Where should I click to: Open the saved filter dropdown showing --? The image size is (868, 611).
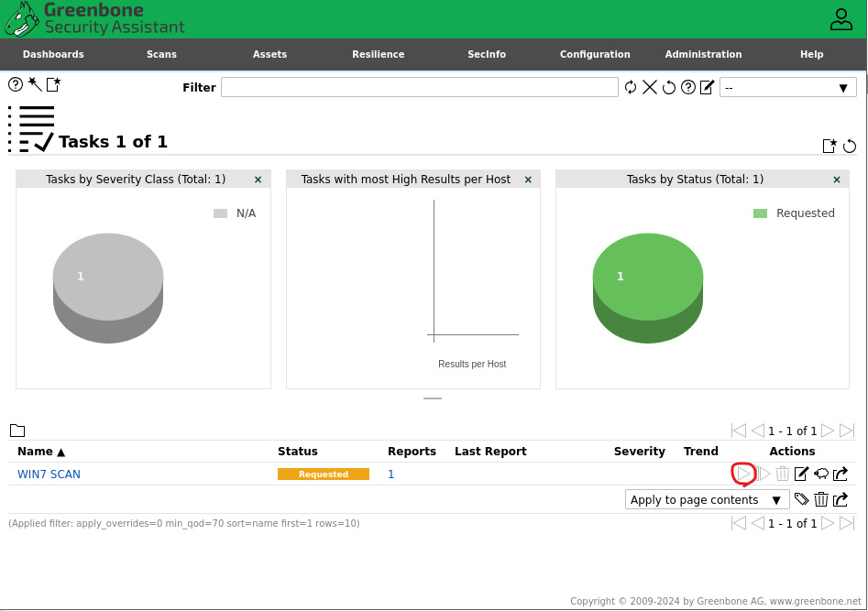[787, 87]
